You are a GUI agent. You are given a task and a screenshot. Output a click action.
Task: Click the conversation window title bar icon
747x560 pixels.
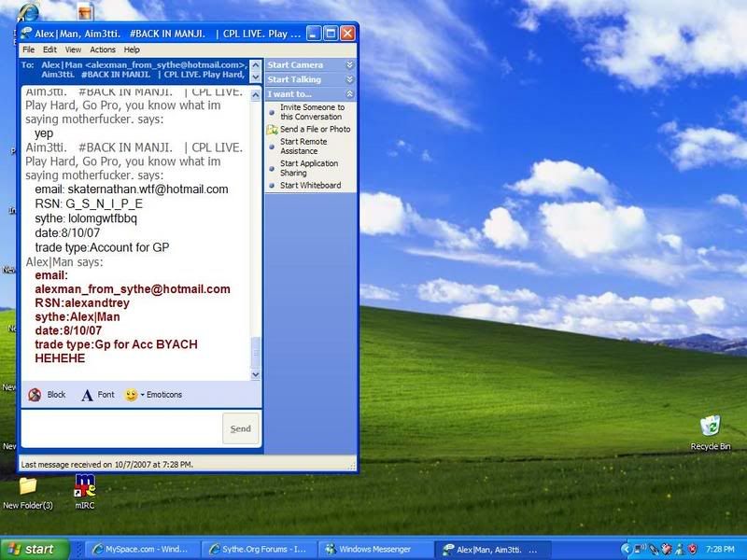(x=26, y=34)
